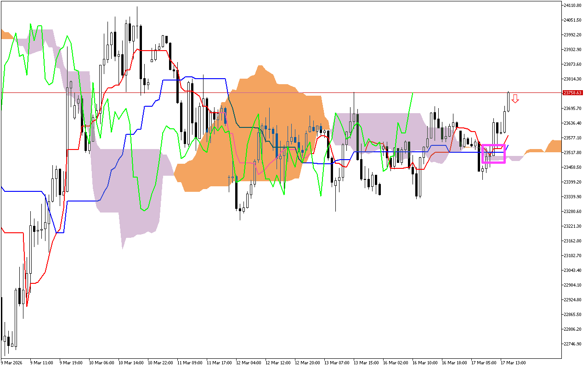Image resolution: width=588 pixels, height=368 pixels.
Task: Click the 10 Mar 14:00 time label
Action: [x=130, y=362]
